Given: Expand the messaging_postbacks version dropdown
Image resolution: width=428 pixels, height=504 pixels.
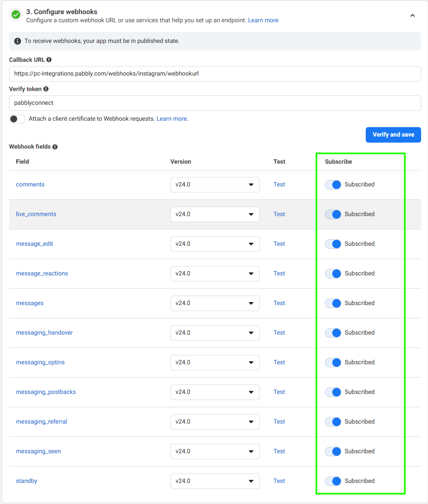Looking at the screenshot, I should tap(215, 392).
